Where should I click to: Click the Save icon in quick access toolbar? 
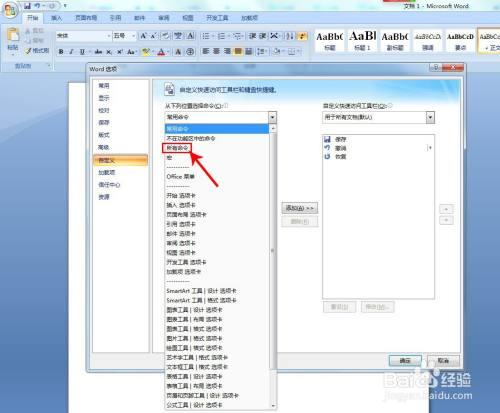click(27, 6)
